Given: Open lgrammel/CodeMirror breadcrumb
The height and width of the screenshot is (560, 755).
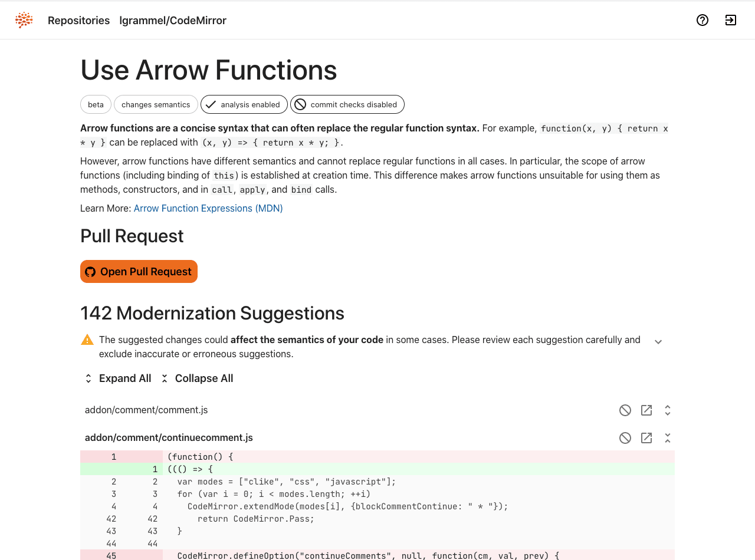Looking at the screenshot, I should (173, 21).
